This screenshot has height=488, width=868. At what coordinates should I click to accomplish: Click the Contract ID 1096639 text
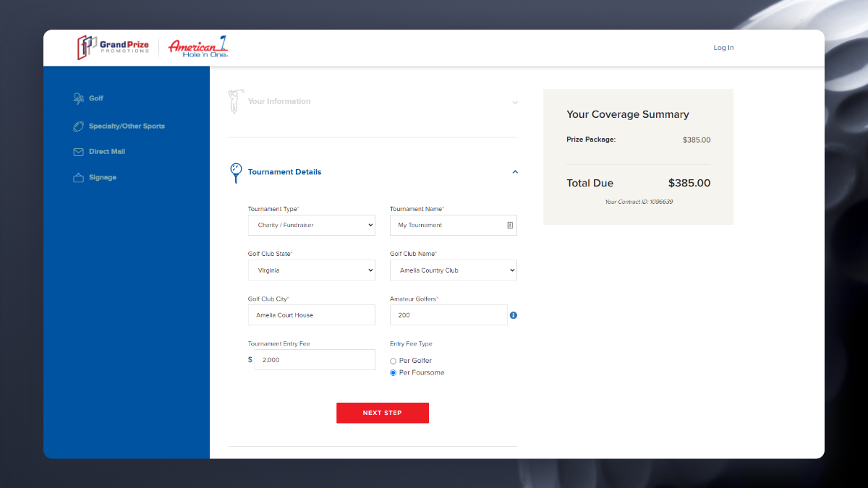point(639,202)
